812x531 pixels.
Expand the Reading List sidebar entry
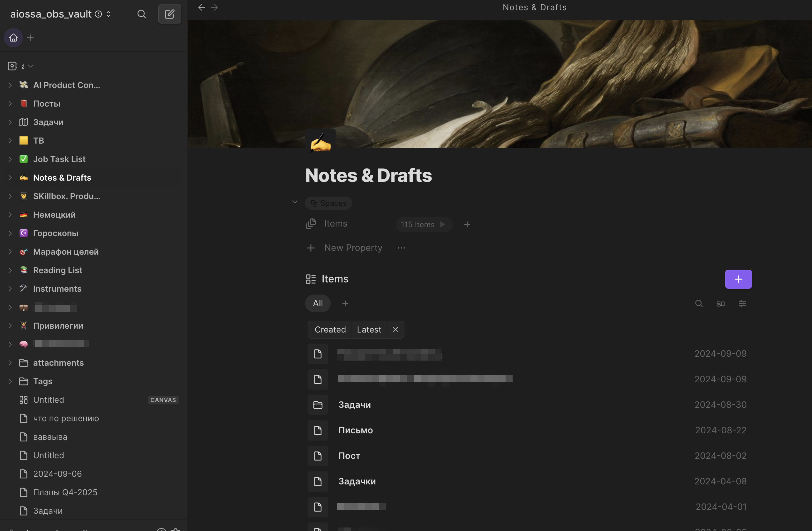(9, 270)
